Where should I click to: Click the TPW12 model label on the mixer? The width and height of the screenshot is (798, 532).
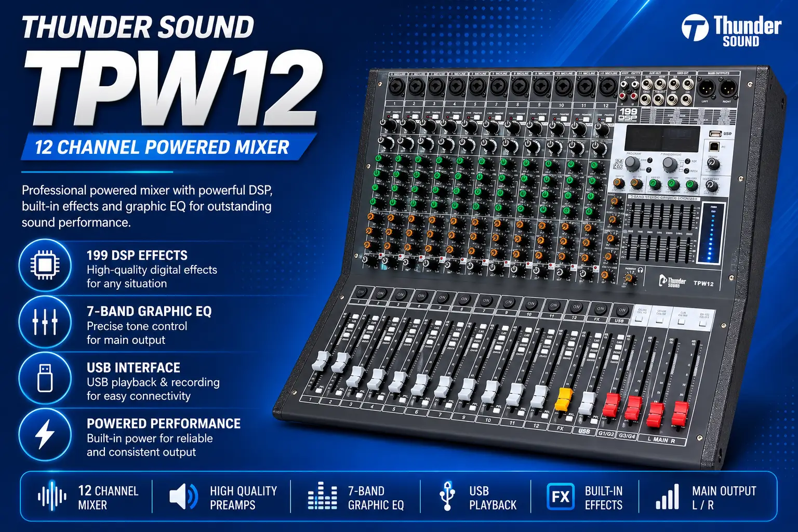(x=703, y=283)
